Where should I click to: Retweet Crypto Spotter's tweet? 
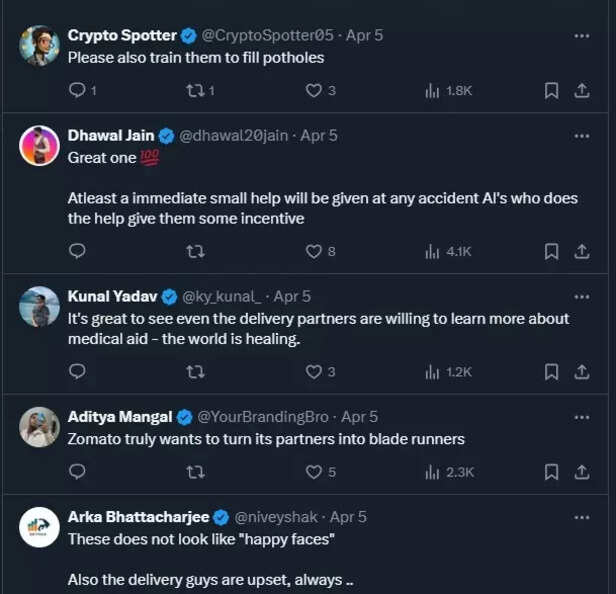196,90
